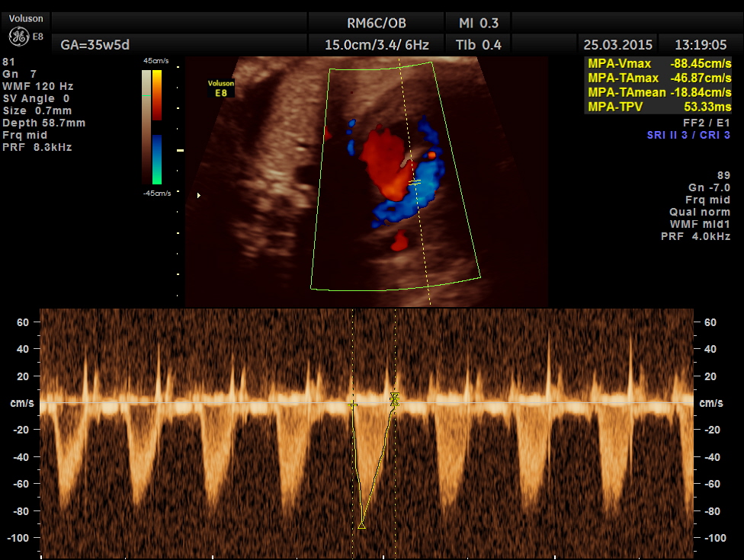Click the yellow focus zone marker
Viewport: 744px width, 560px height.
click(x=181, y=151)
